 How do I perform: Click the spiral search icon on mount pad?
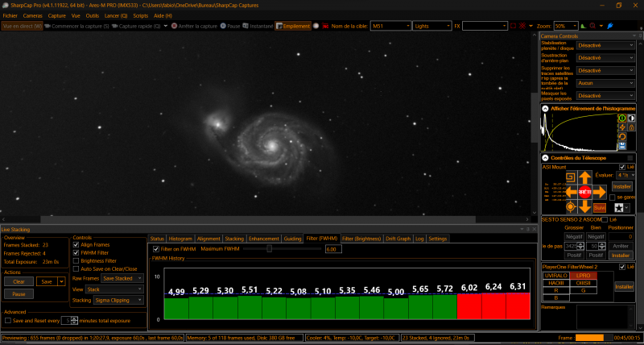(571, 177)
